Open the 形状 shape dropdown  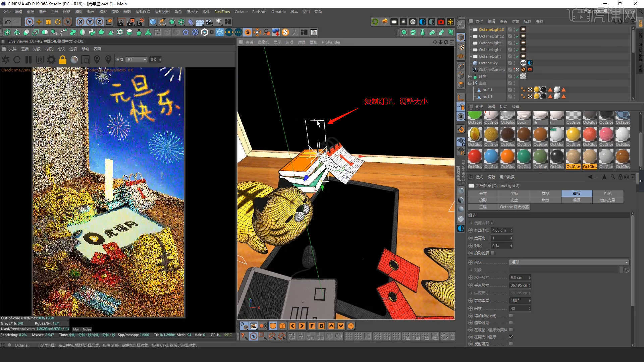(x=569, y=262)
